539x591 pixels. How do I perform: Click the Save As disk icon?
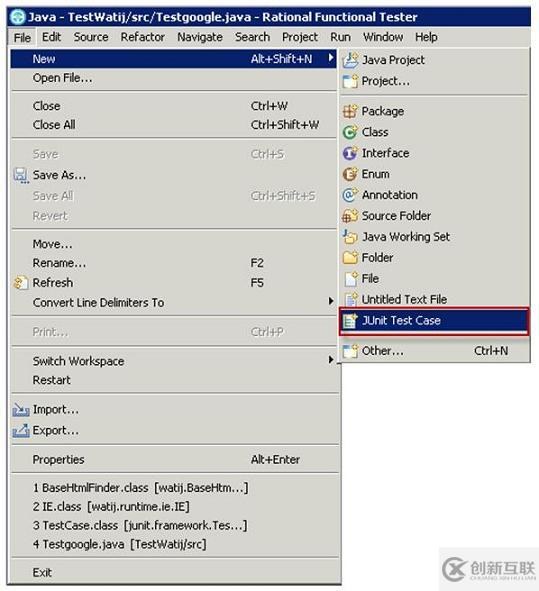pos(21,176)
